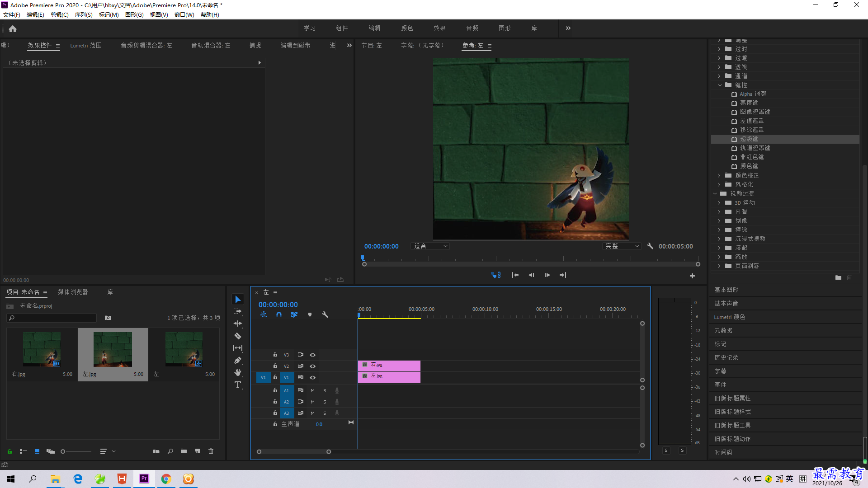Select the Slip tool
868x488 pixels.
238,348
